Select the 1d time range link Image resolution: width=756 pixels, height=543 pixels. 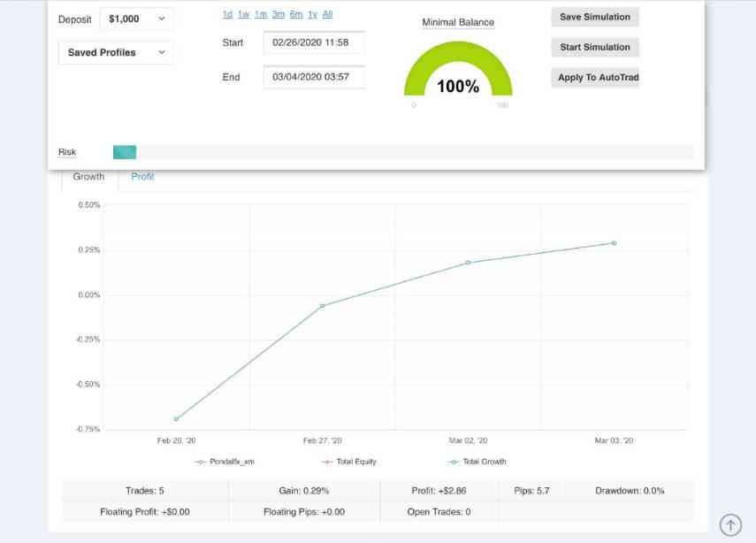pyautogui.click(x=227, y=14)
